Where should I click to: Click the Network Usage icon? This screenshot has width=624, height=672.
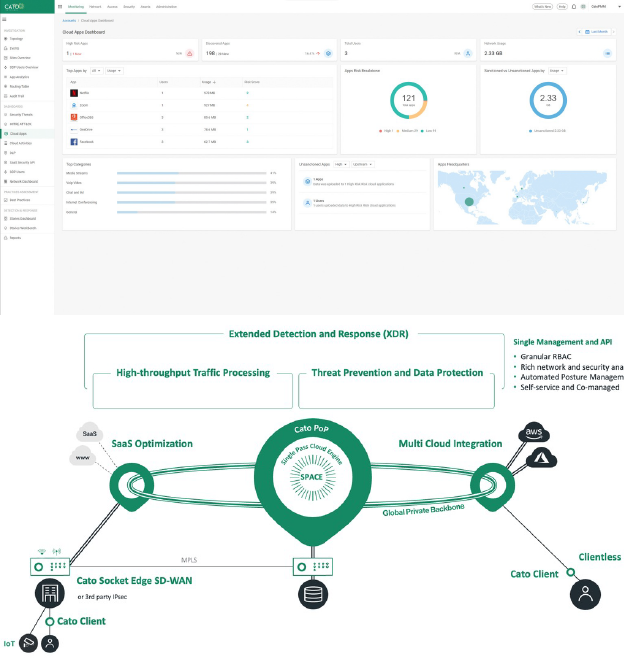tap(607, 54)
